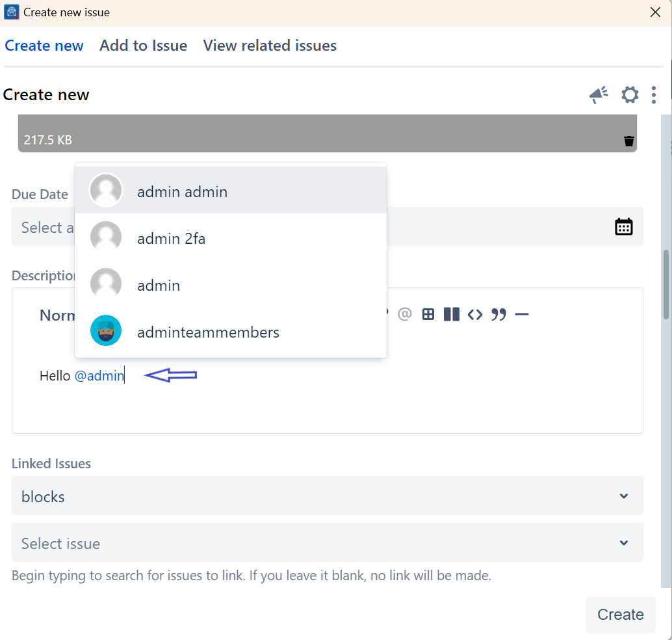Viewport: 672px width, 640px height.
Task: Insert a block quote with the quotation icon
Action: pyautogui.click(x=498, y=315)
